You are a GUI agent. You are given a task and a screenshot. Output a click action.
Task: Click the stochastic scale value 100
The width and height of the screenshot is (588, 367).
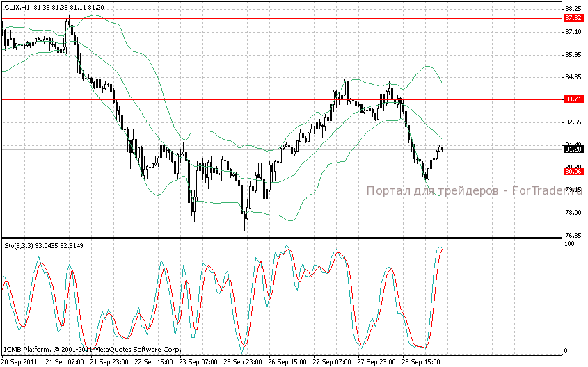click(x=569, y=244)
